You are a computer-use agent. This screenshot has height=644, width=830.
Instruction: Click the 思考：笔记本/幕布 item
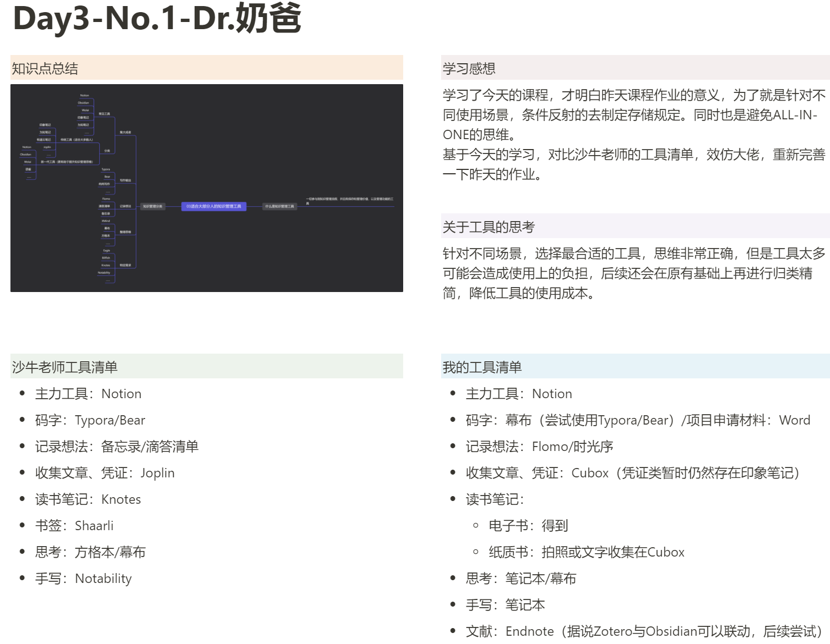click(x=521, y=579)
